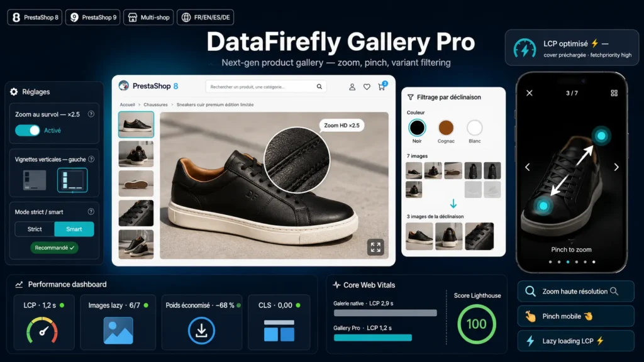The width and height of the screenshot is (644, 362).
Task: Click the FR/EN/ES/DE language badge
Action: pyautogui.click(x=206, y=17)
